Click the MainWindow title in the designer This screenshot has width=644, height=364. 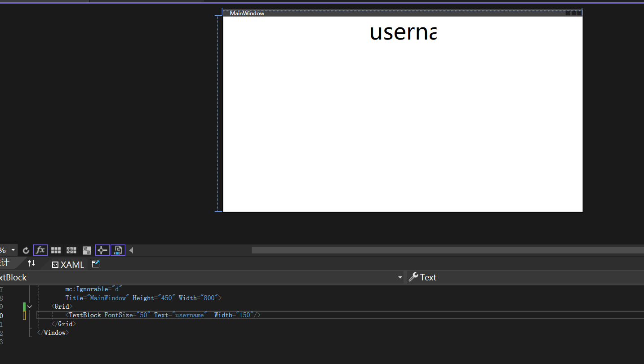tap(247, 13)
